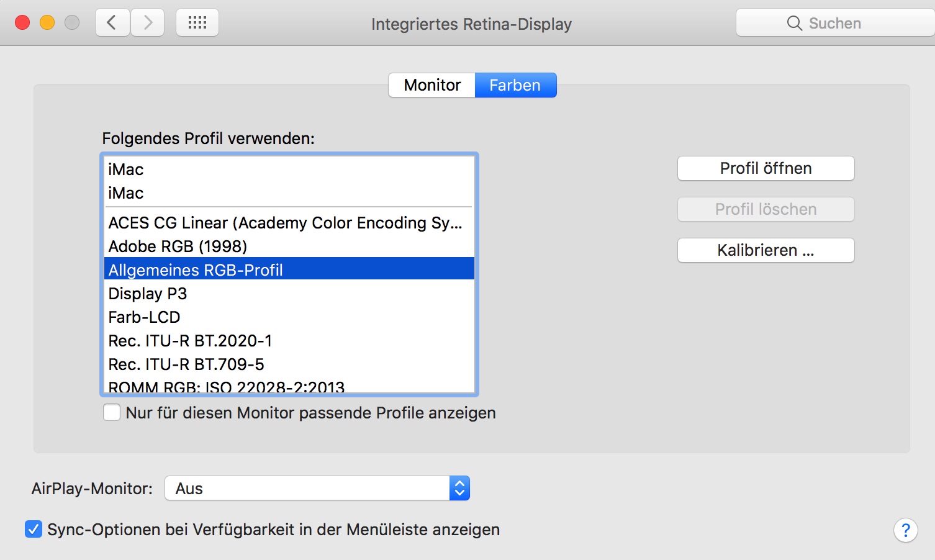Click the Profil öffnen button
Image resolution: width=935 pixels, height=560 pixels.
click(766, 168)
